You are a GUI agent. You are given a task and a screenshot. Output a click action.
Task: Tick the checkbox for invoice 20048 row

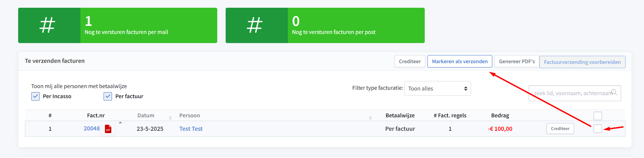[598, 128]
